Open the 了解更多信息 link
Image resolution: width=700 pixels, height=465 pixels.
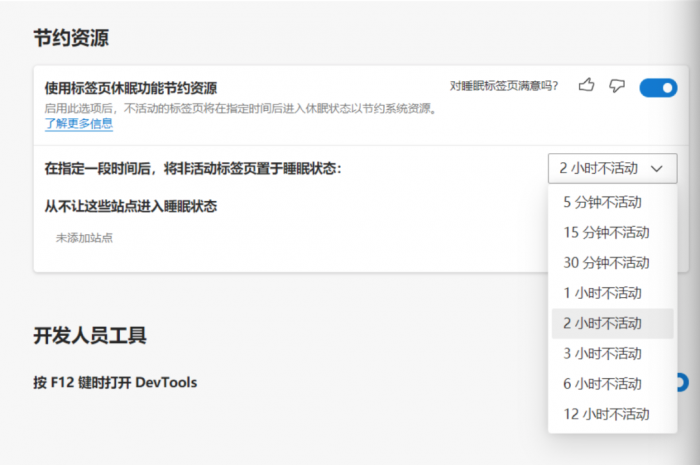[x=79, y=124]
